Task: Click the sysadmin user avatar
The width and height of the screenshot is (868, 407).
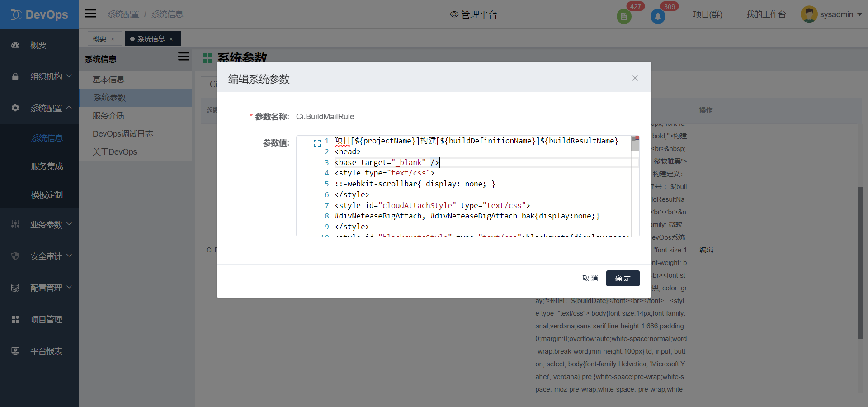Action: [808, 14]
